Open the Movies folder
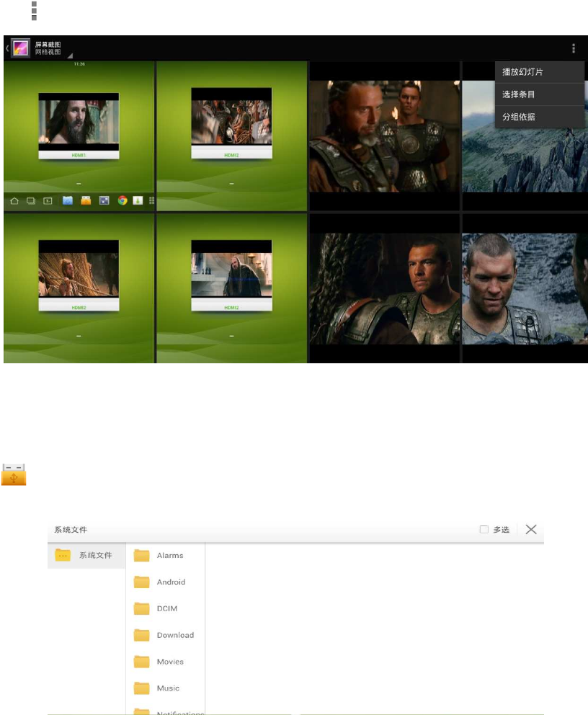Image resolution: width=588 pixels, height=715 pixels. (x=165, y=661)
